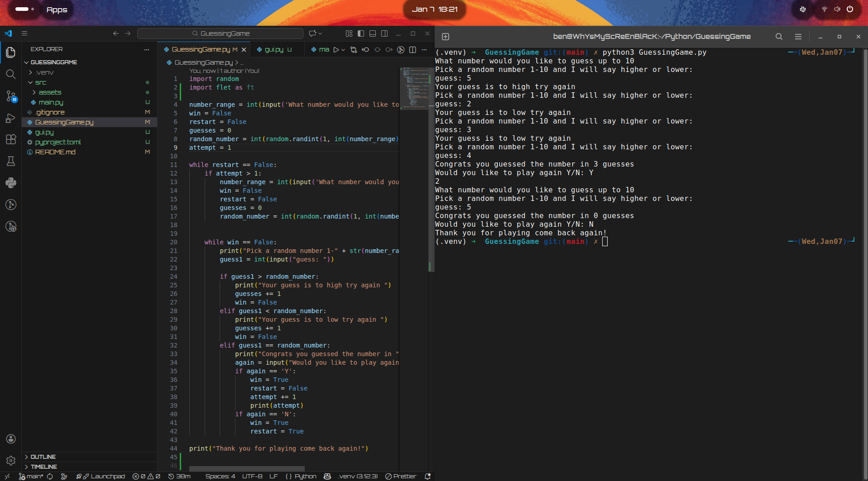Viewport: 868px width, 481px height.
Task: Expand the OUTLINE section
Action: [x=43, y=457]
